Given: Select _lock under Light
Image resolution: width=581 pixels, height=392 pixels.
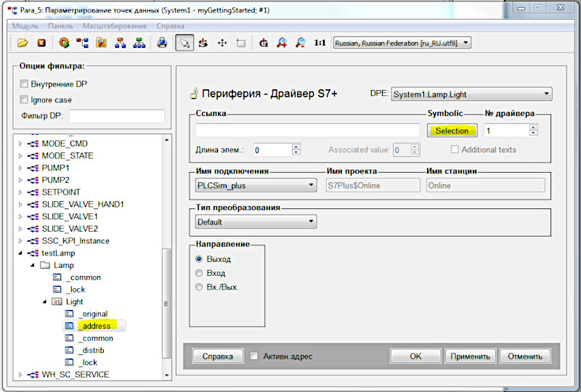Looking at the screenshot, I should [x=88, y=362].
